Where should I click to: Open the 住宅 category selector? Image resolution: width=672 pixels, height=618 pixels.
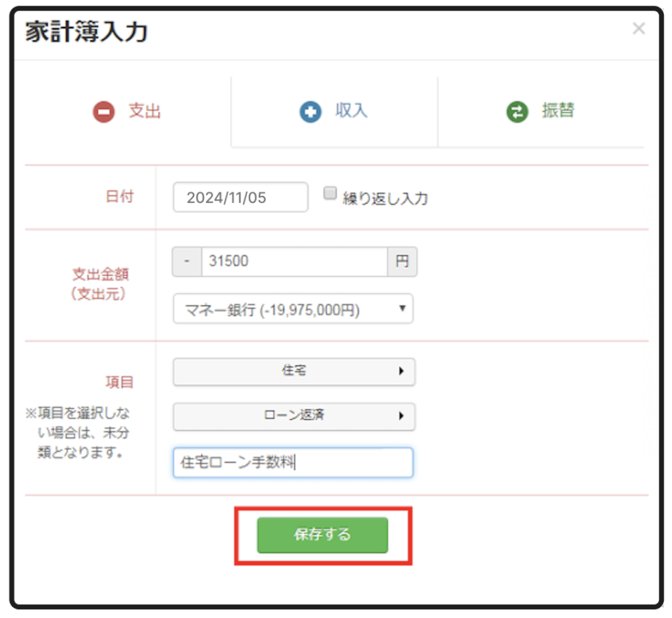pyautogui.click(x=294, y=371)
